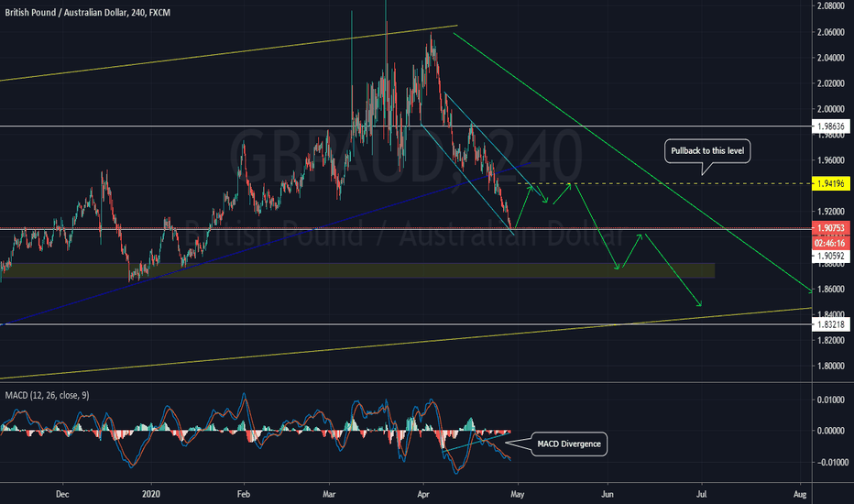Click the 1.92000 price axis value
The width and height of the screenshot is (854, 504).
point(830,212)
